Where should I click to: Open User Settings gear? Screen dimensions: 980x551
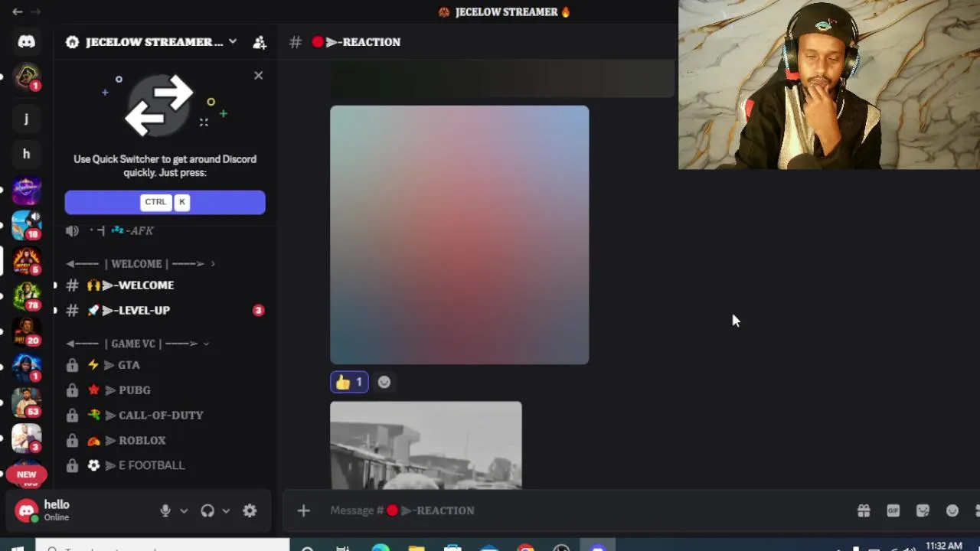coord(250,511)
